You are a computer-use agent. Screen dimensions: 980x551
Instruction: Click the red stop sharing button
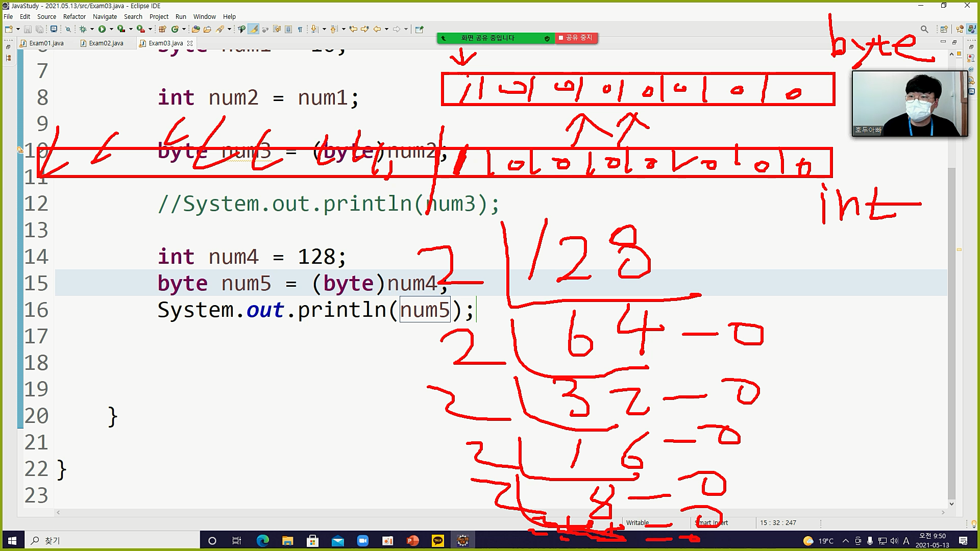pos(576,38)
